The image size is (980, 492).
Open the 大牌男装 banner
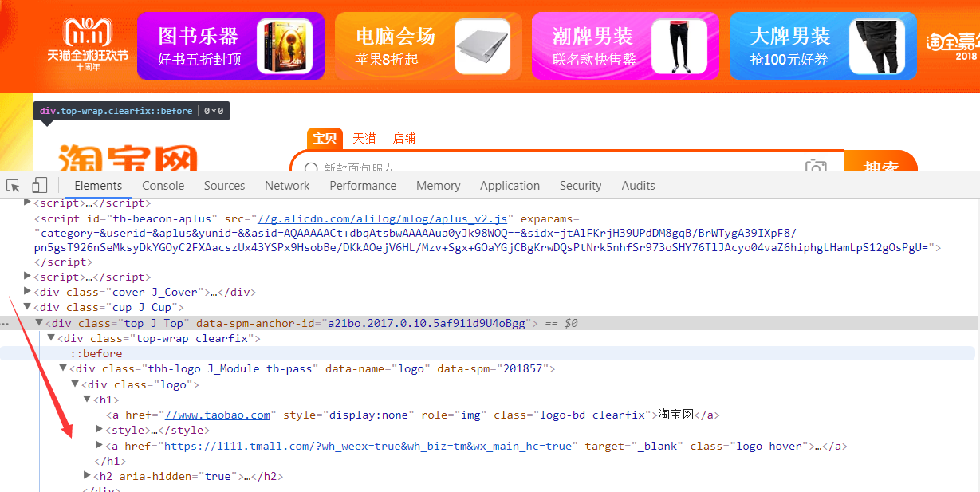point(823,45)
